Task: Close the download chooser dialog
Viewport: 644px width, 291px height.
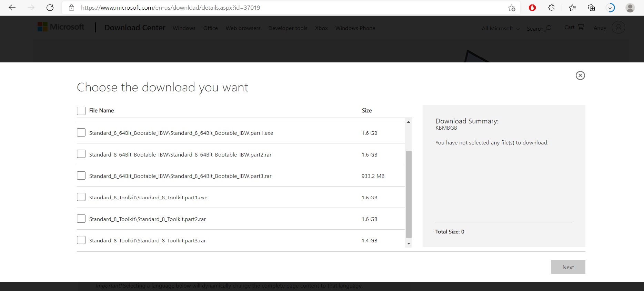Action: (x=580, y=76)
